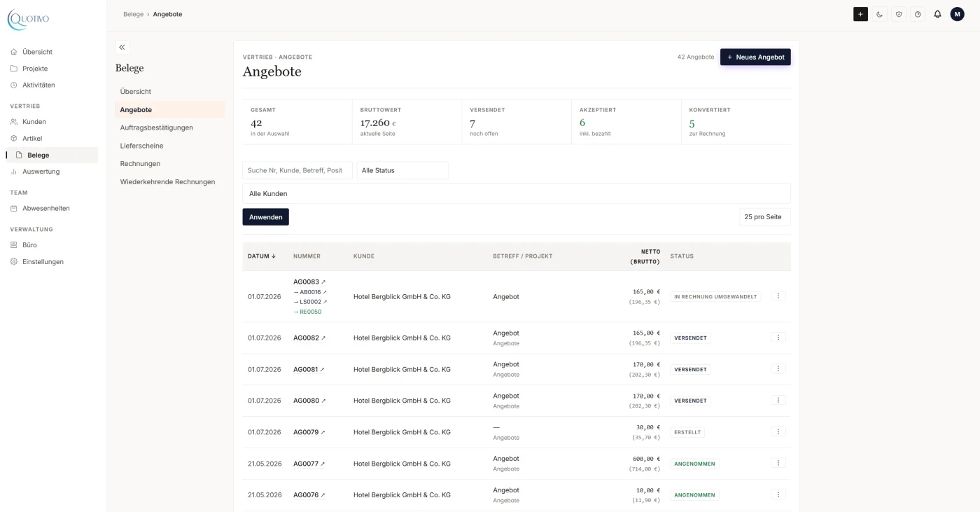Open Kunden in the sidebar
Screen dimensions: 980x512
pyautogui.click(x=34, y=122)
